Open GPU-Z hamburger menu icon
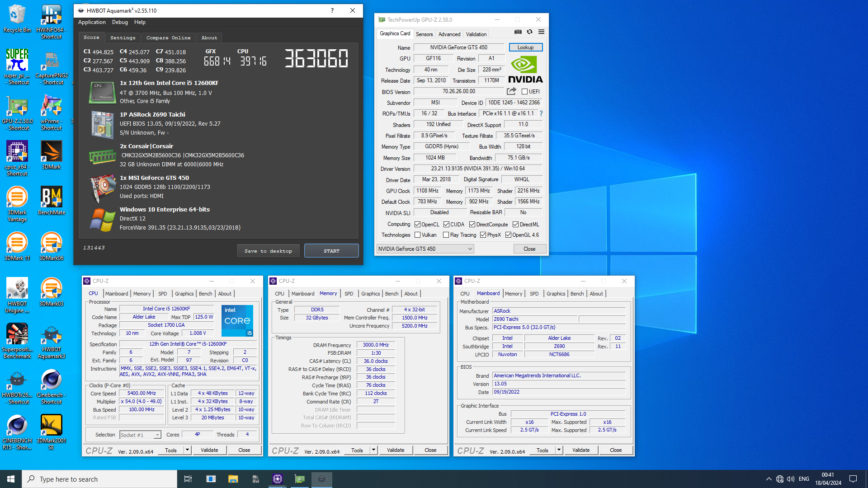 pyautogui.click(x=541, y=32)
